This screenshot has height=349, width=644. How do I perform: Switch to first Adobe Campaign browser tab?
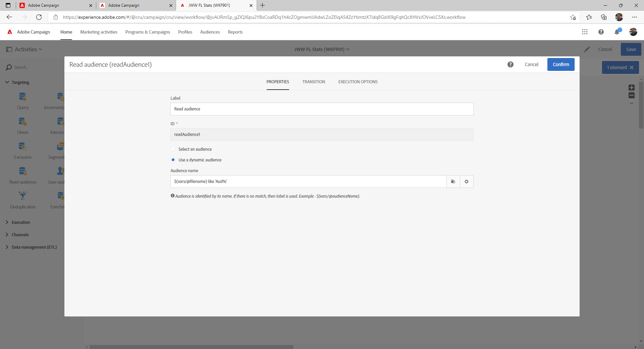(x=55, y=5)
